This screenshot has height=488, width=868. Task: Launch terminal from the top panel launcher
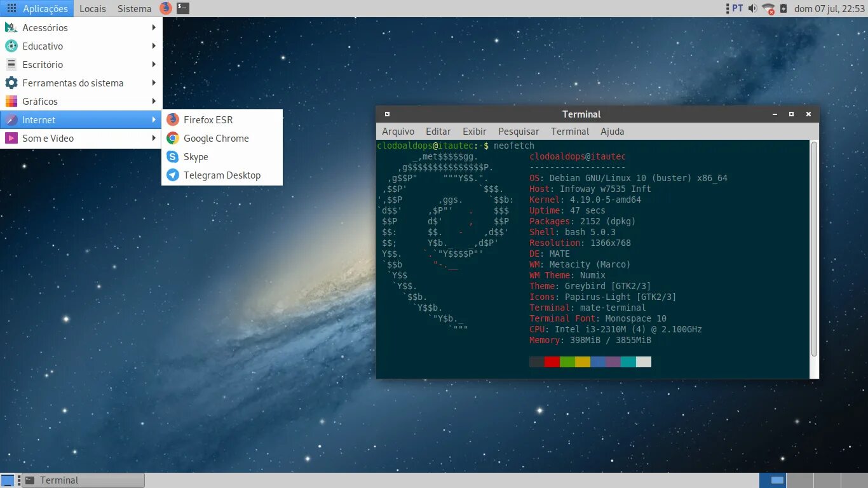[183, 8]
